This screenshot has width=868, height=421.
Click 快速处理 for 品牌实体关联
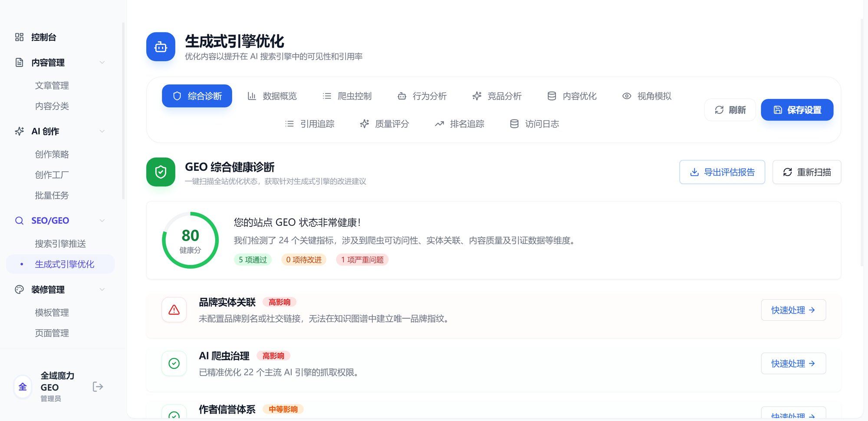[793, 310]
